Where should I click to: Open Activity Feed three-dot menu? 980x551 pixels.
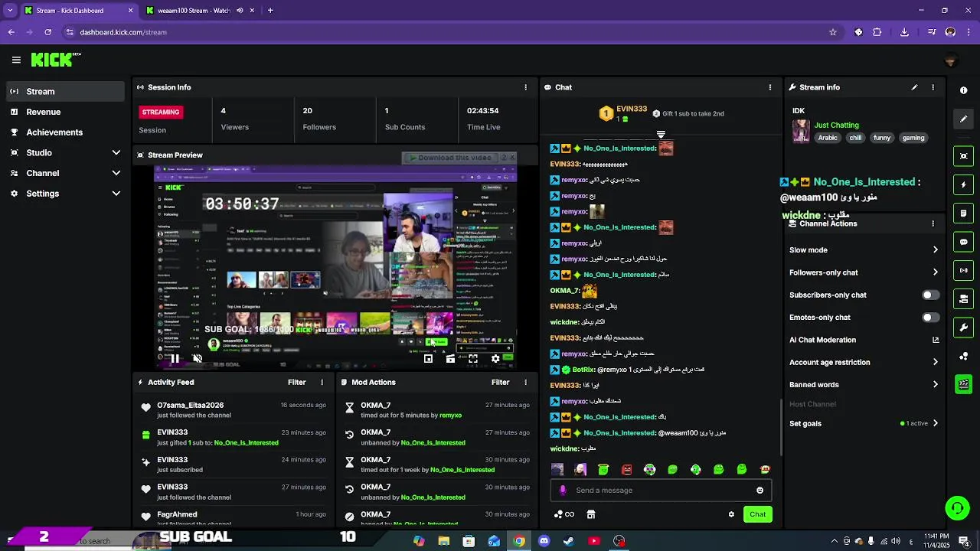[322, 382]
